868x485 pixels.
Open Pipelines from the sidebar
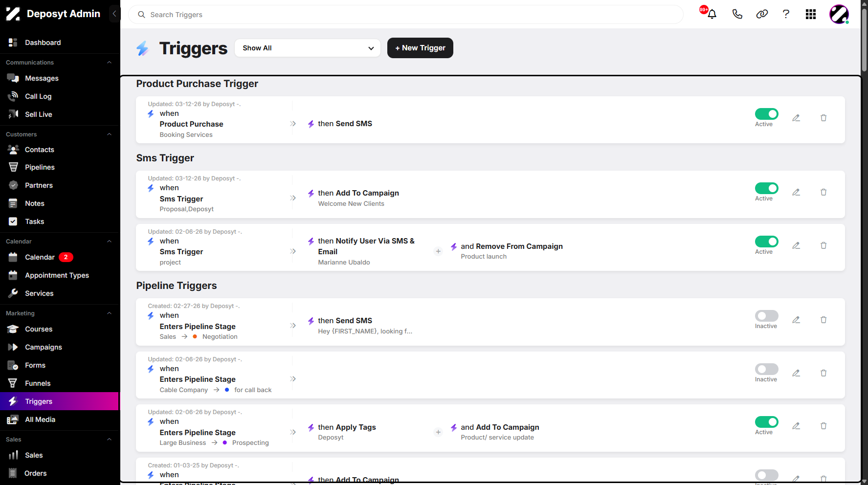point(60,167)
